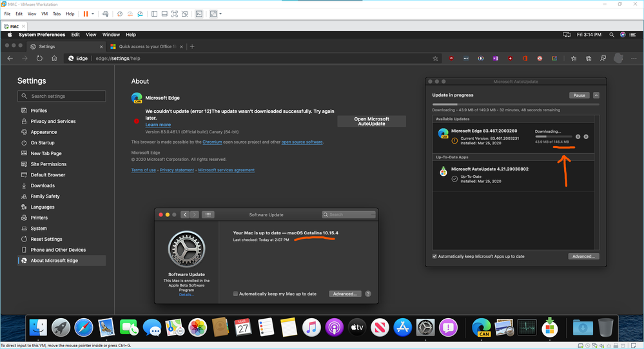Open Microsoft services agreement link
The height and width of the screenshot is (349, 644).
point(226,170)
